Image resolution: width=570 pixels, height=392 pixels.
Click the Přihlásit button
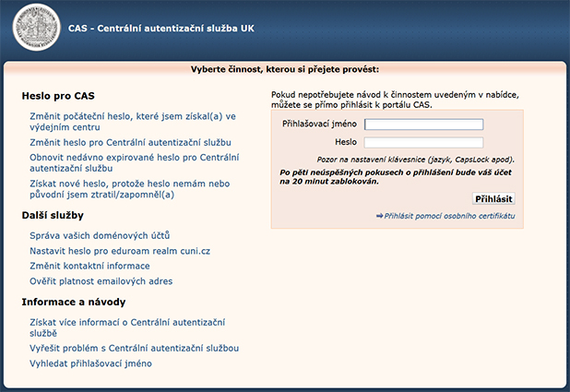coord(493,199)
